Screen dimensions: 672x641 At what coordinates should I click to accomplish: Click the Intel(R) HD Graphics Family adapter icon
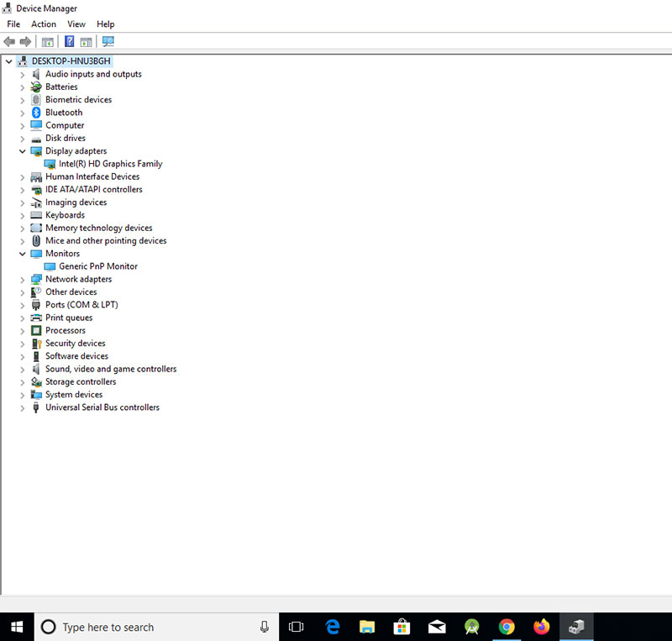pyautogui.click(x=50, y=164)
